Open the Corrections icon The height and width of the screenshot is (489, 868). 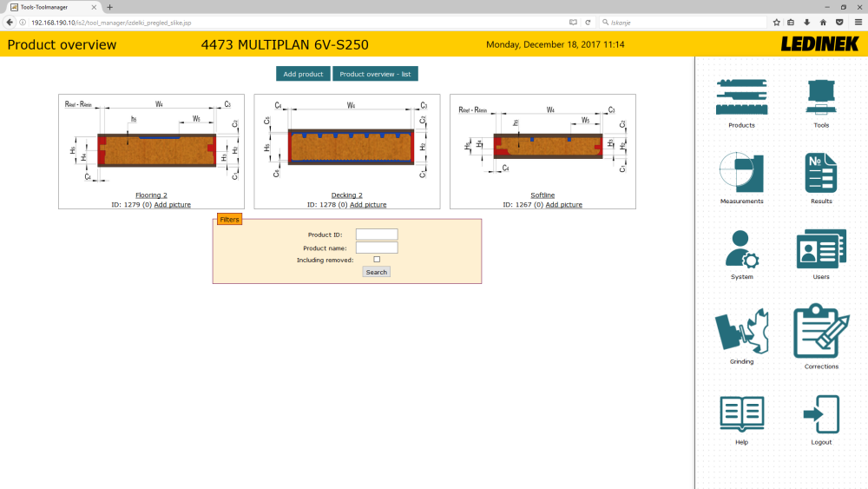click(821, 331)
